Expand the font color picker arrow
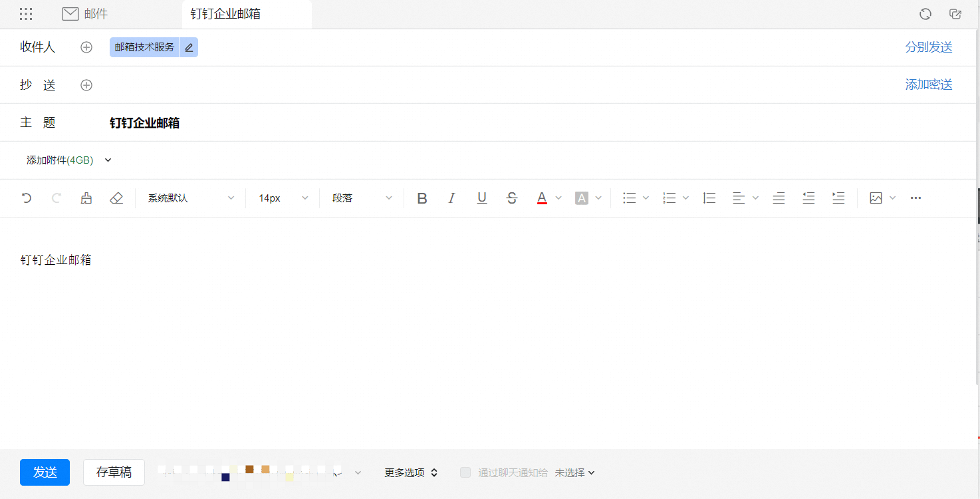The height and width of the screenshot is (499, 980). (558, 198)
